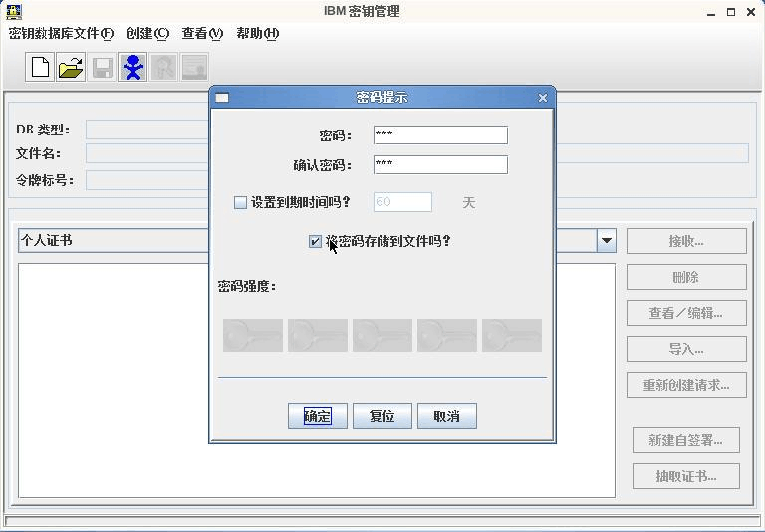Click the new key database file icon
This screenshot has height=532, width=765.
point(41,67)
